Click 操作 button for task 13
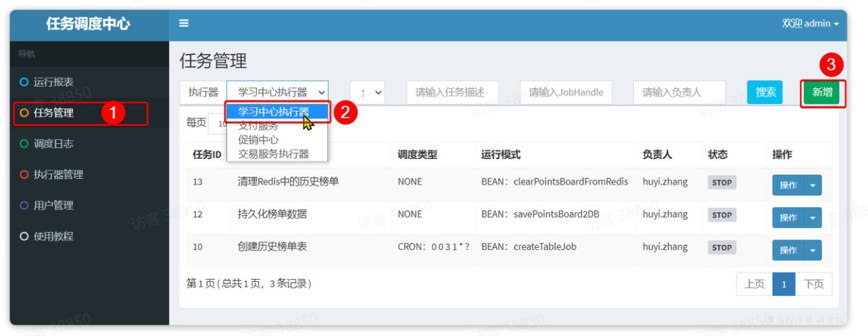 (789, 185)
